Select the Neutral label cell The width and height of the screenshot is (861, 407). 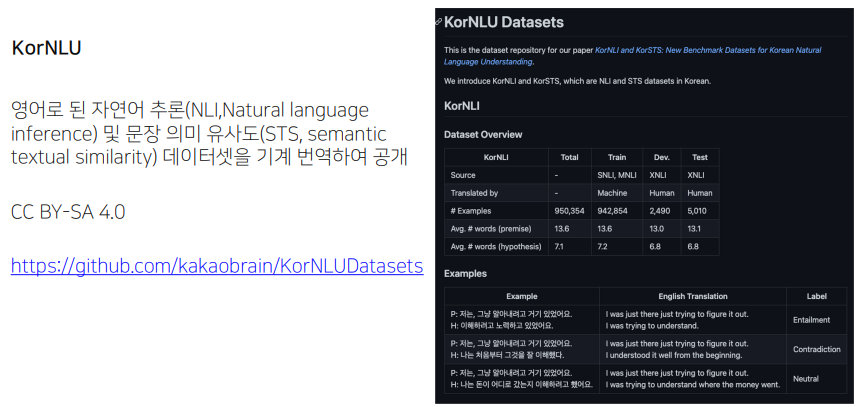805,379
